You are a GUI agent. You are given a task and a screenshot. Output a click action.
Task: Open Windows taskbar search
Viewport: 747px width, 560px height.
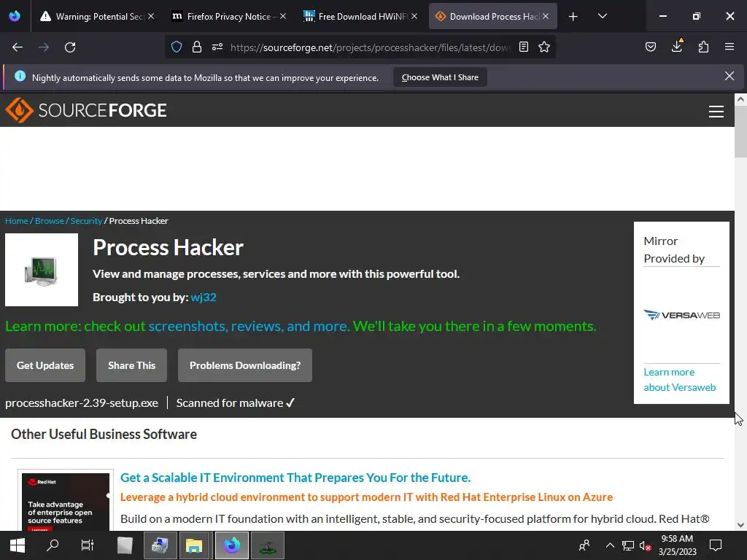pos(53,545)
